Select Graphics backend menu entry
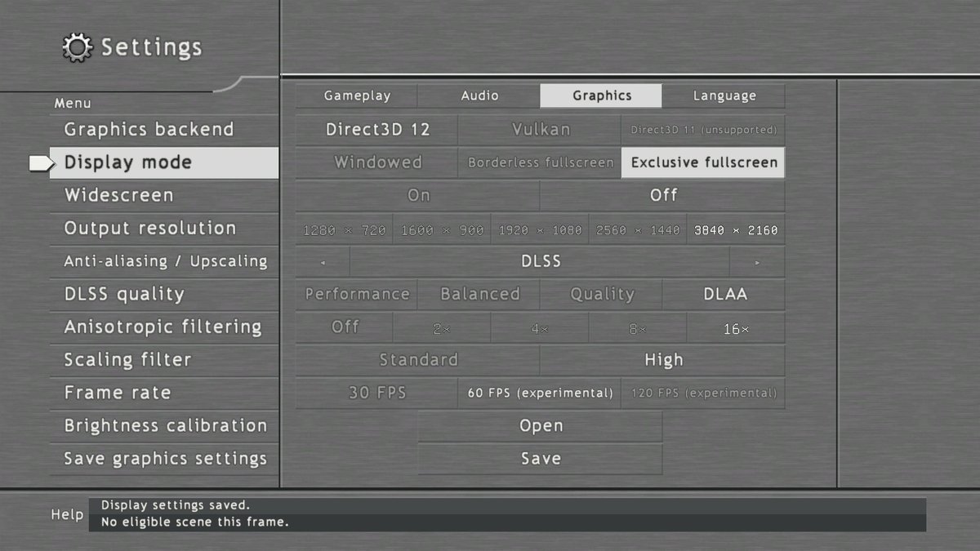 coord(164,129)
